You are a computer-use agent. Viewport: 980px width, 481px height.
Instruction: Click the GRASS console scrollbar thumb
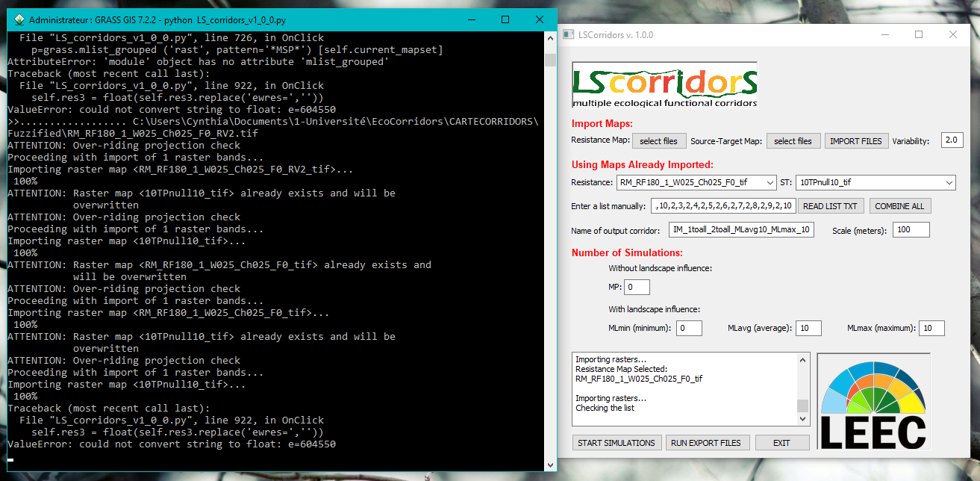pyautogui.click(x=551, y=60)
